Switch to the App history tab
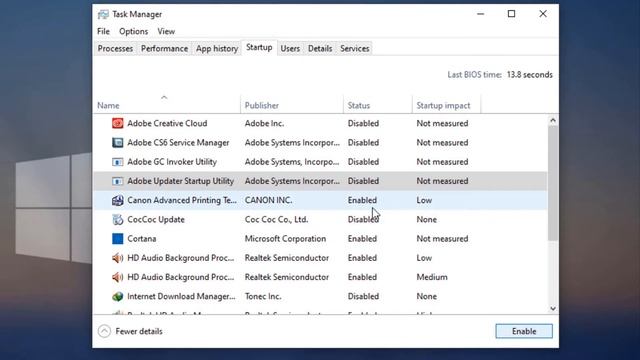 click(217, 49)
